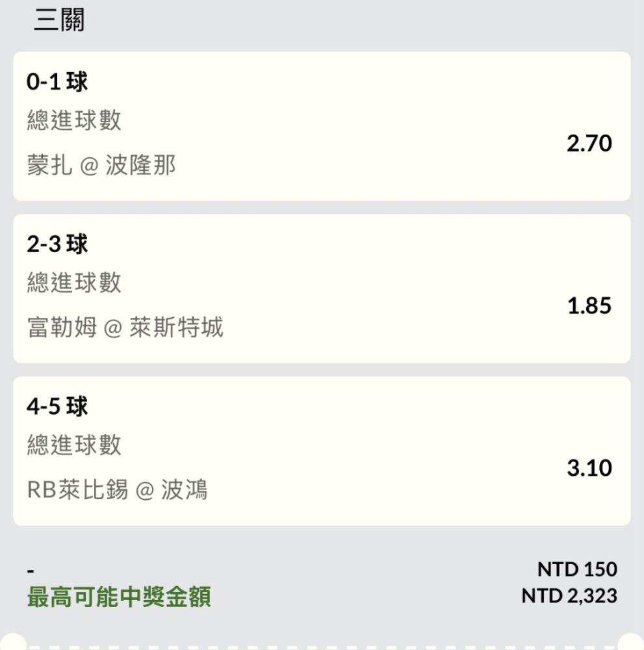Click the NTD 2,323 payout amount

coord(569,596)
